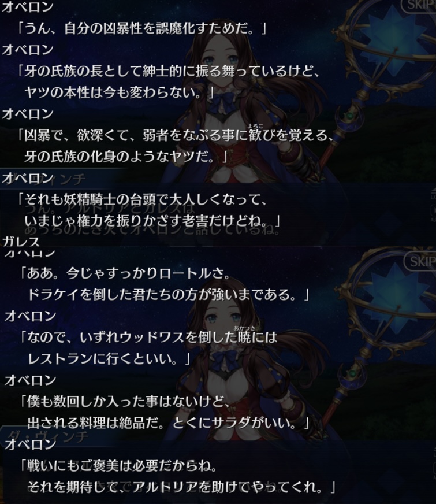Click the ガレス speaker name
Viewport: 436px width, 504px height.
coord(21,241)
